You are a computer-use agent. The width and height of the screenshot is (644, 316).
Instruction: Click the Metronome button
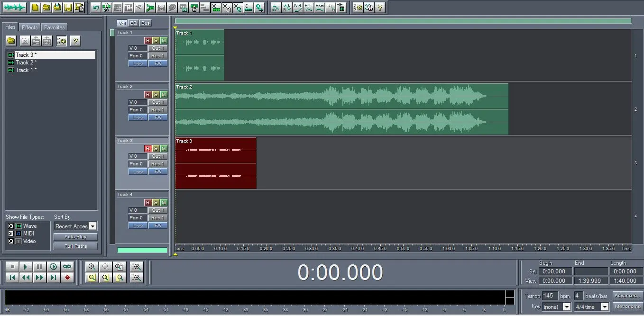(627, 307)
